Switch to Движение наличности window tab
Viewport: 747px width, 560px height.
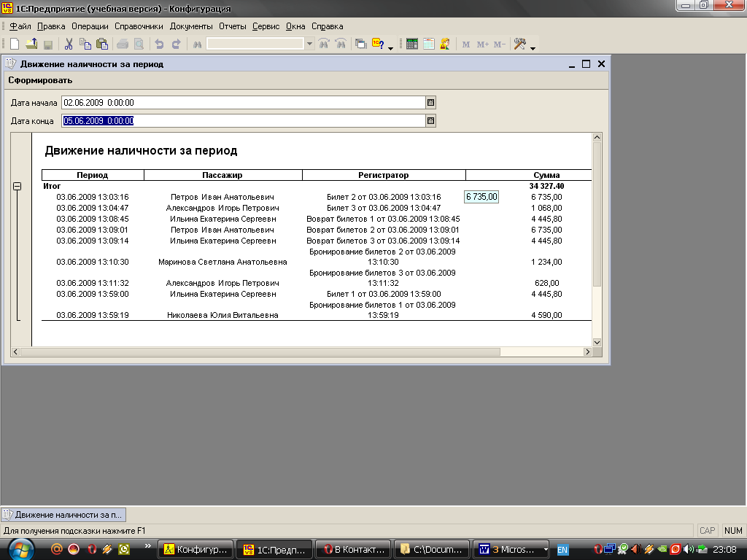[63, 515]
